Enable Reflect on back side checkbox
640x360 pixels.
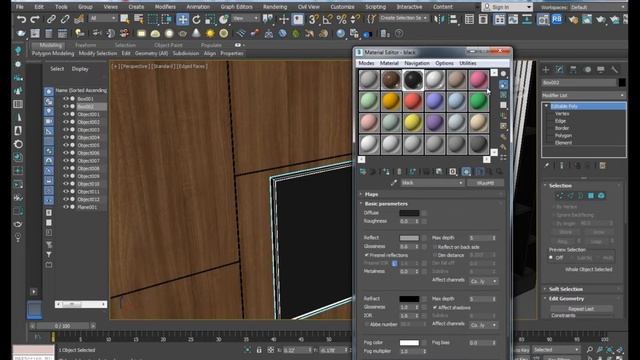[435, 247]
